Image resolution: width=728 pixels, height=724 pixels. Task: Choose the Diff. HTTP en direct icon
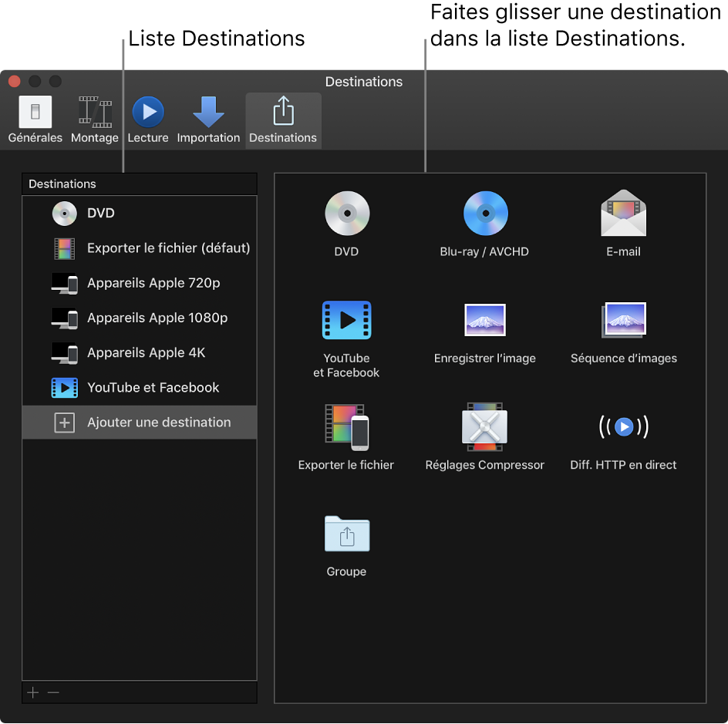623,426
